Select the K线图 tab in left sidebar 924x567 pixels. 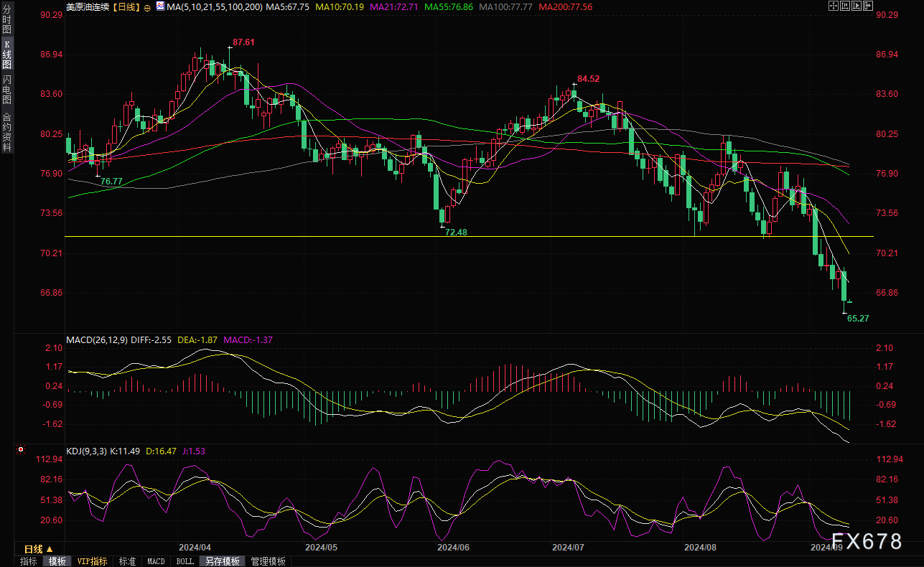(x=7, y=55)
